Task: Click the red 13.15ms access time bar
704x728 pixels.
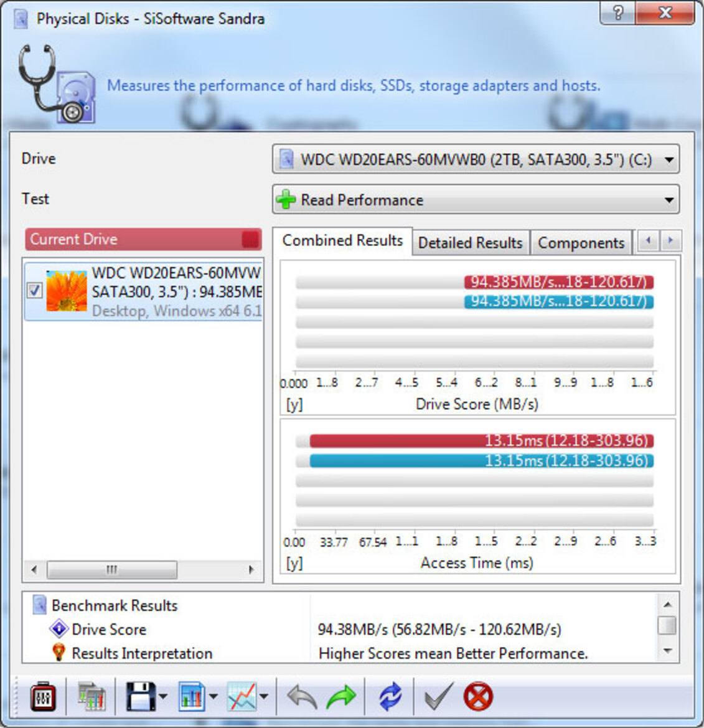Action: coord(482,441)
